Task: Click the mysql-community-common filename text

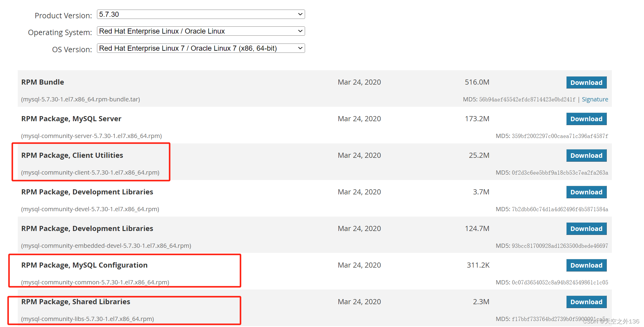Action: coord(95,282)
